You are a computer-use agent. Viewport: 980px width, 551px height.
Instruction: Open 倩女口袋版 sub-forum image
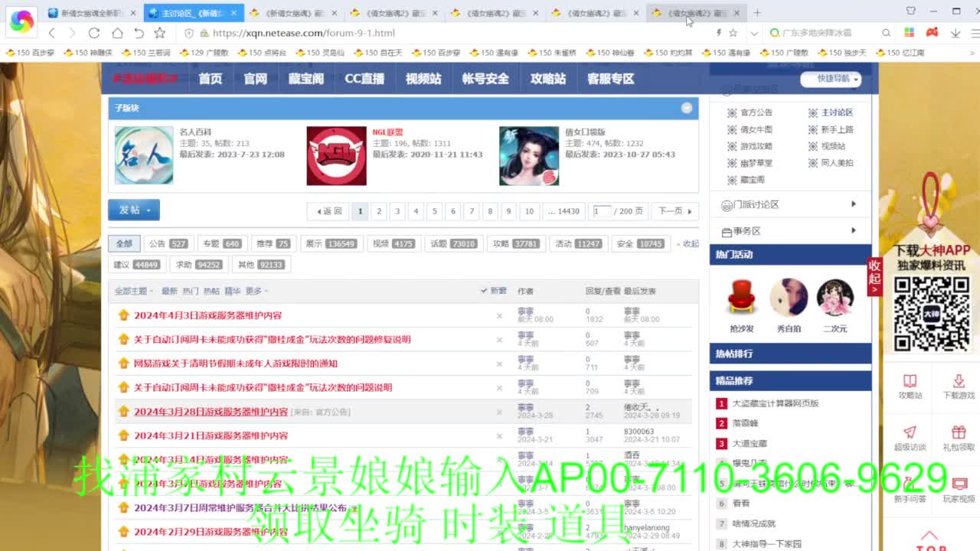529,155
